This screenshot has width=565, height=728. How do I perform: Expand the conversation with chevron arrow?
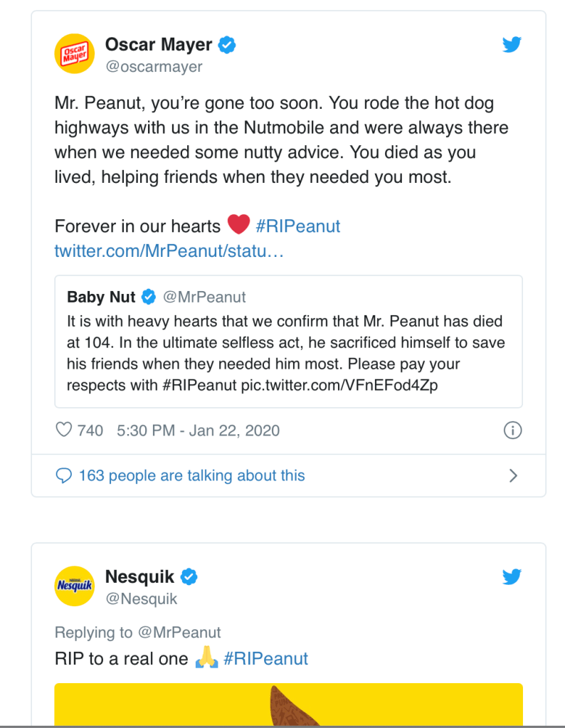coord(514,475)
